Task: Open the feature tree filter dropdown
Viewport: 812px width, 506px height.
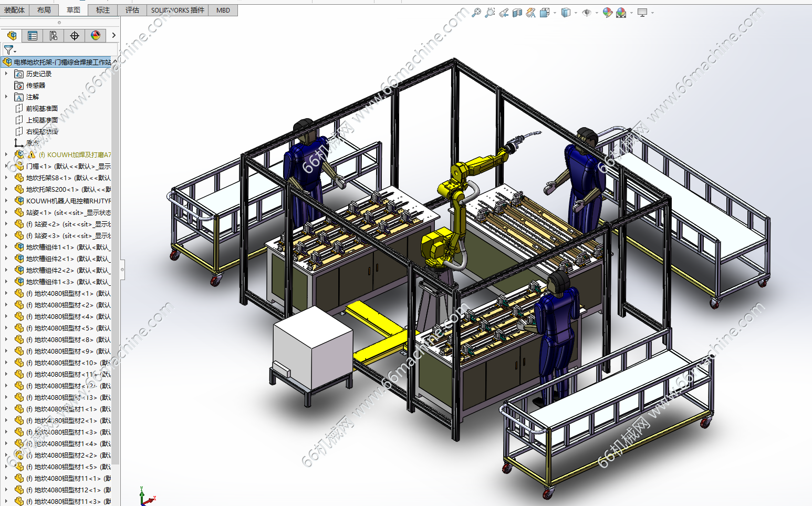Action: [10, 50]
